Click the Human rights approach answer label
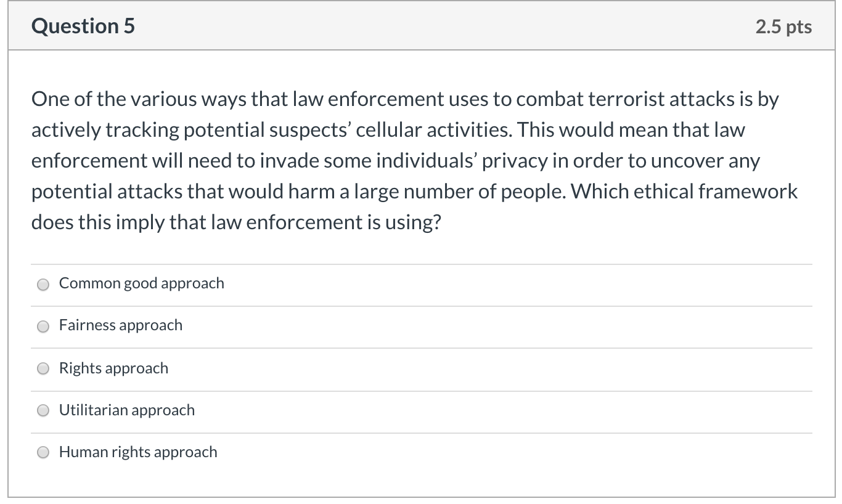This screenshot has height=504, width=842. tap(138, 452)
